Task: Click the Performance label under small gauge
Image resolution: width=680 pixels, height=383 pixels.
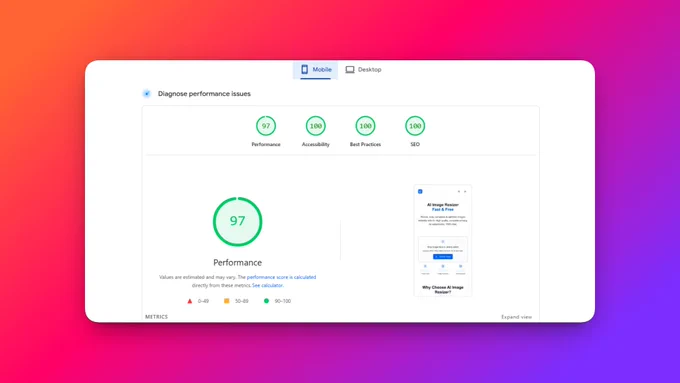Action: pyautogui.click(x=266, y=144)
